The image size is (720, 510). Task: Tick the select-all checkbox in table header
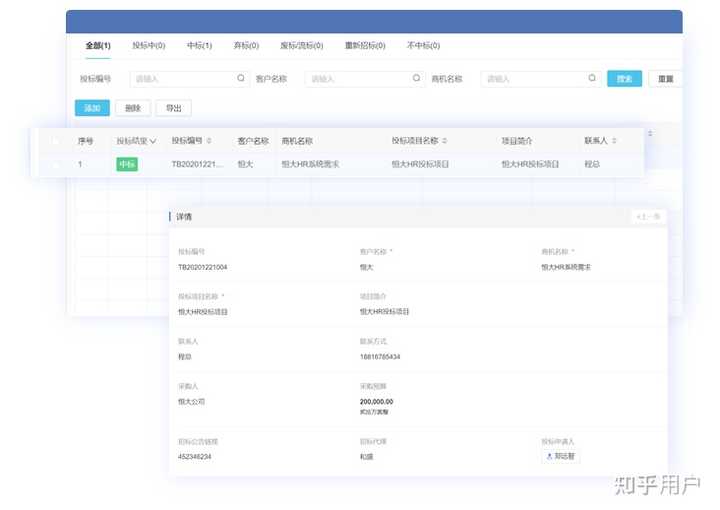56,141
